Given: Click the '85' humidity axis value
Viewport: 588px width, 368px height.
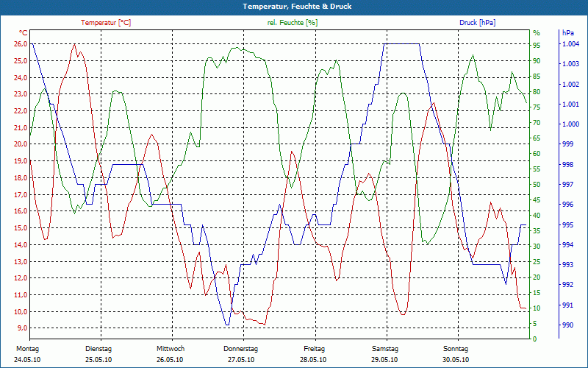Looking at the screenshot, I should 537,77.
